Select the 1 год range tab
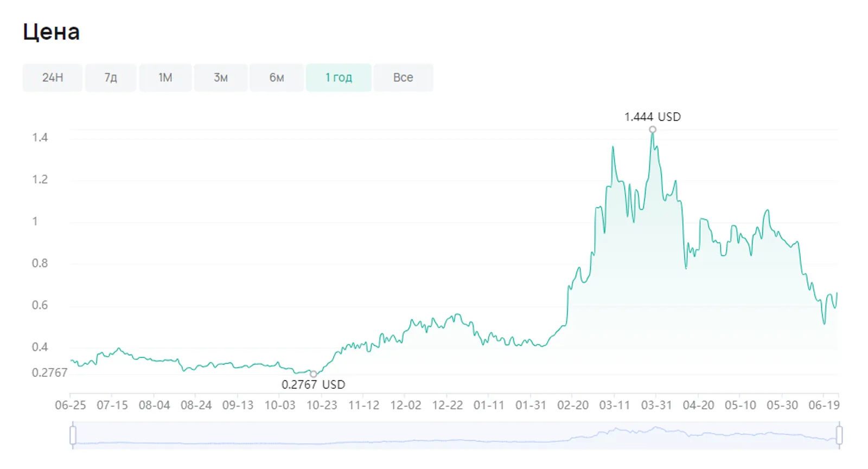 [339, 78]
